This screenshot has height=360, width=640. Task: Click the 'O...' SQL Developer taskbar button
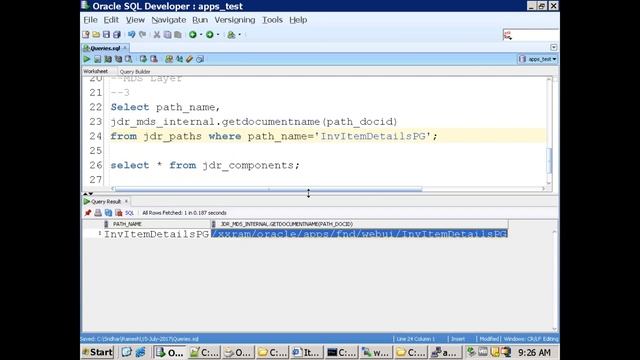click(x=169, y=352)
